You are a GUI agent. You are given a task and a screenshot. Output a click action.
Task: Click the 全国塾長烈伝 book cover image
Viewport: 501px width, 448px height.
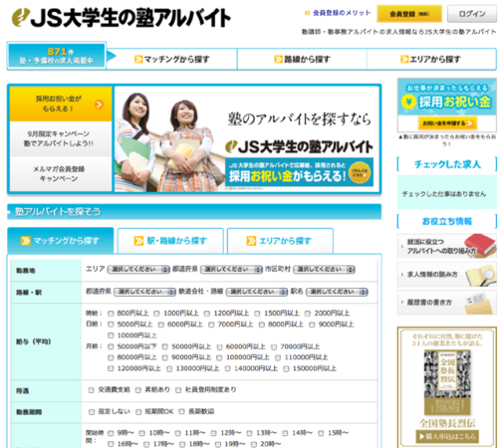pyautogui.click(x=447, y=382)
